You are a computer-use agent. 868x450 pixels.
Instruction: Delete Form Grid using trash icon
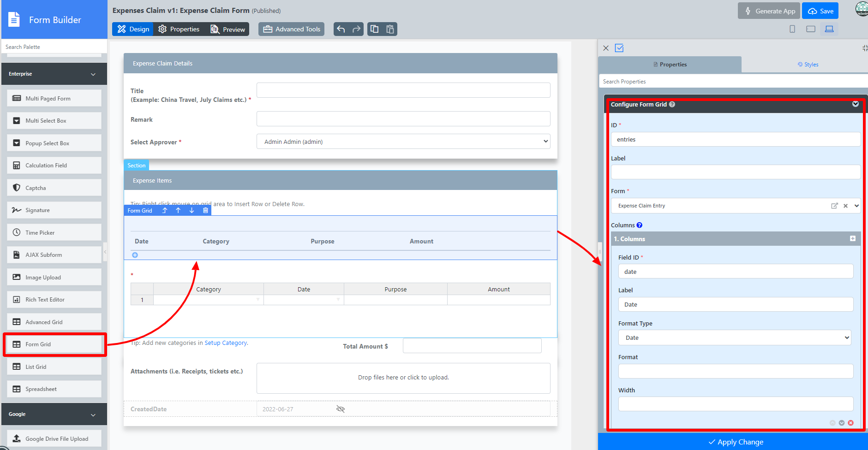pyautogui.click(x=205, y=210)
